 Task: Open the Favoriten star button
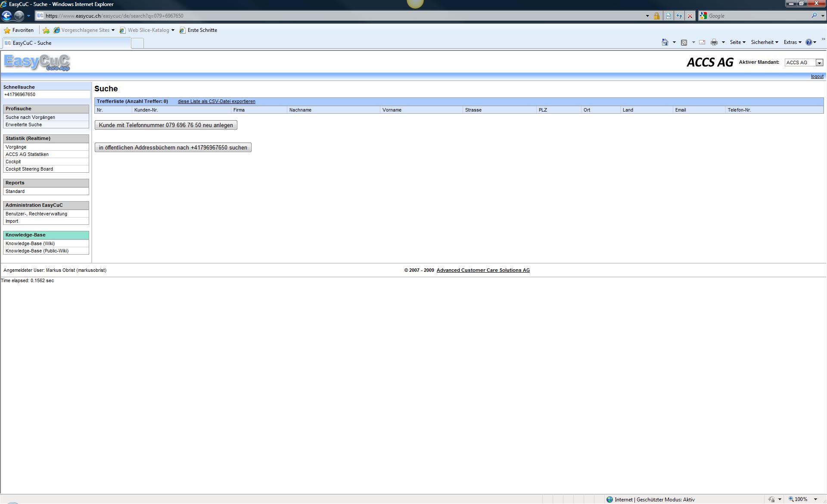19,30
